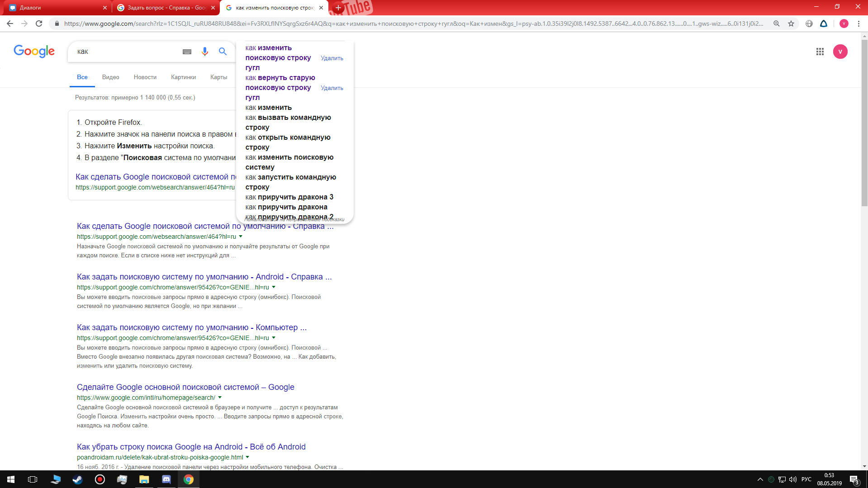Expand arrow next to homepage/search result URL
Screen dimensions: 868x488
(x=220, y=398)
